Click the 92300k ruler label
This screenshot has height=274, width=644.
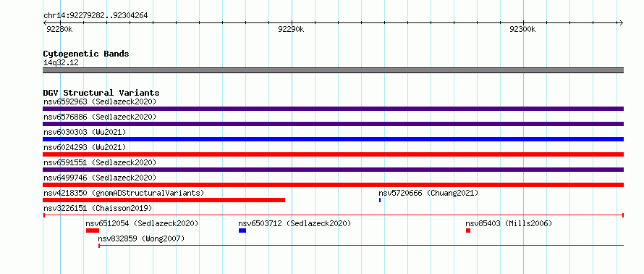(x=522, y=29)
